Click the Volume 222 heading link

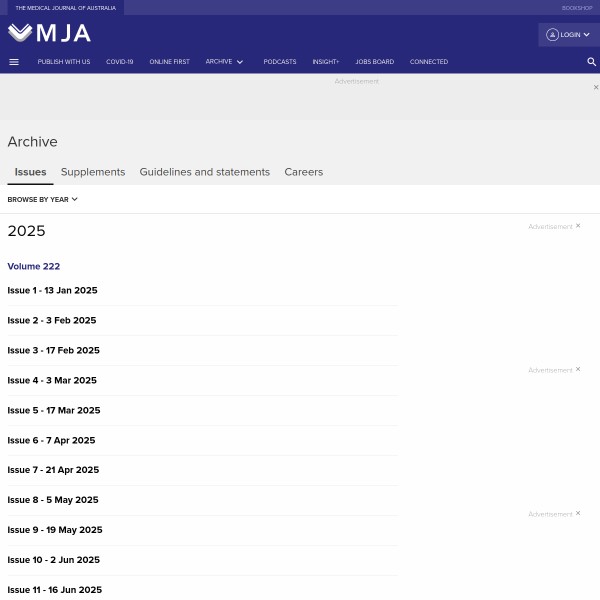[x=33, y=266]
